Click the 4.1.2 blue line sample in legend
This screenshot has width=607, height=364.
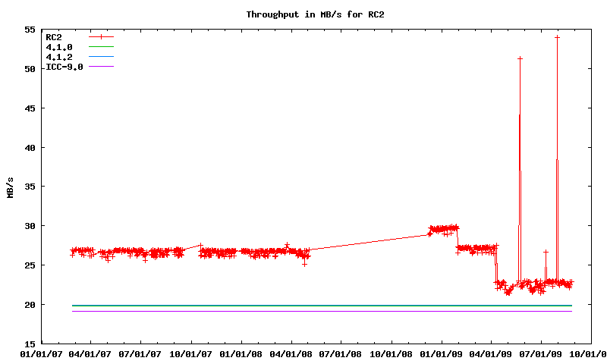(x=101, y=57)
